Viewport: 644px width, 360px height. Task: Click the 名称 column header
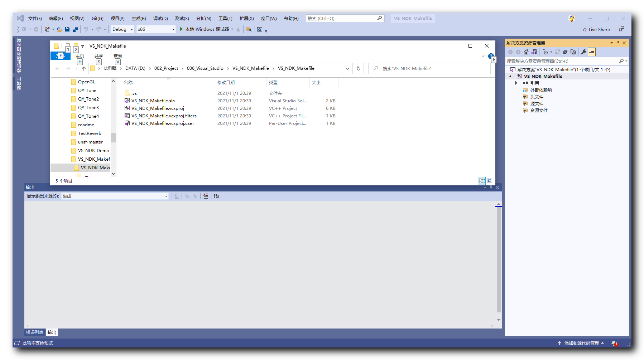click(128, 83)
